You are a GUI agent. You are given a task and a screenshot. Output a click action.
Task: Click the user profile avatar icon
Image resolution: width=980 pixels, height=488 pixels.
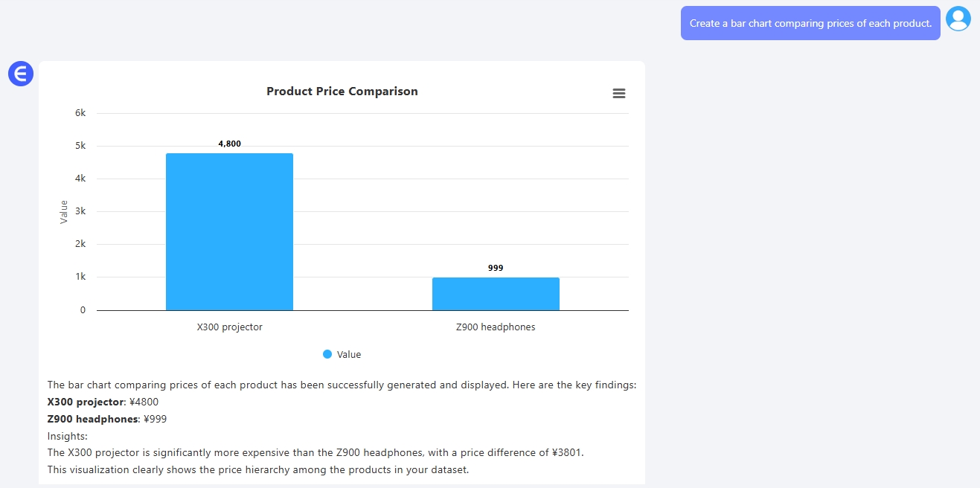958,19
